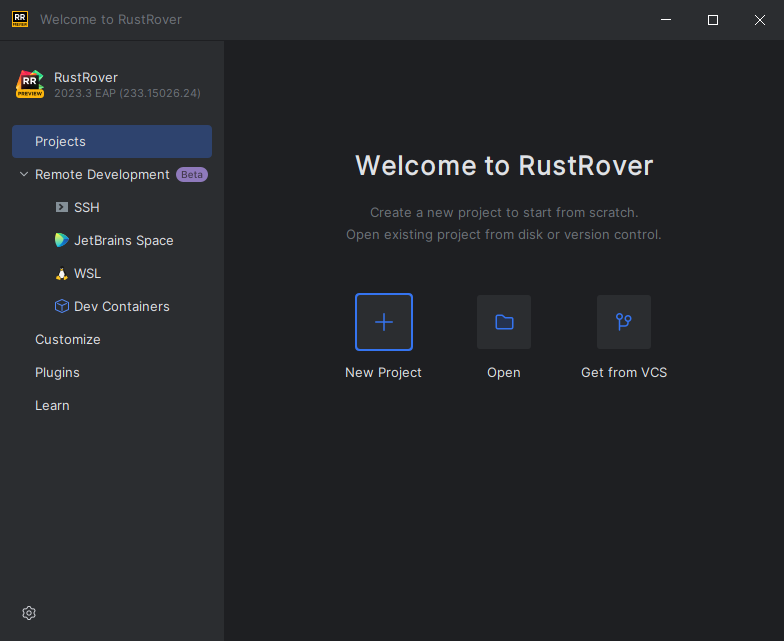The height and width of the screenshot is (641, 784).
Task: Click the Open folder icon
Action: (504, 322)
